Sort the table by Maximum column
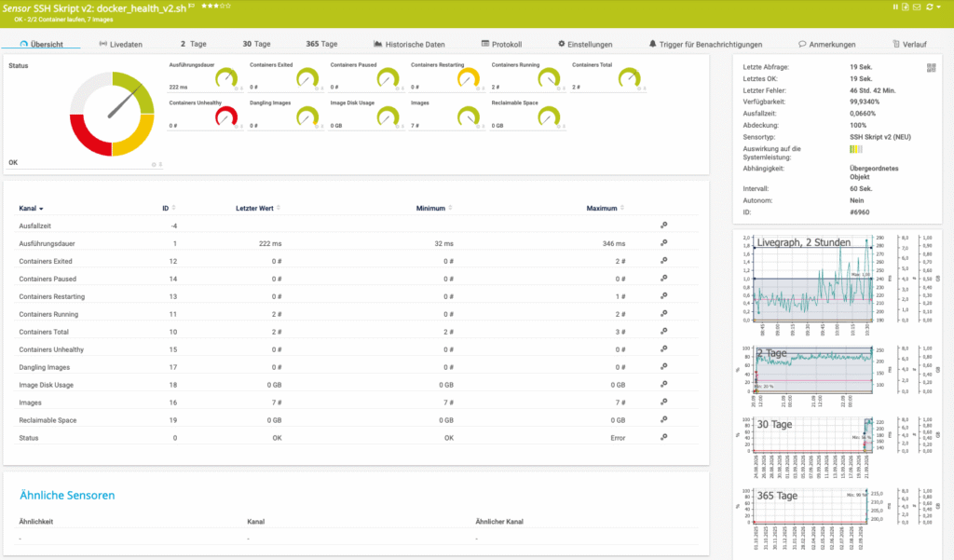 (x=605, y=208)
